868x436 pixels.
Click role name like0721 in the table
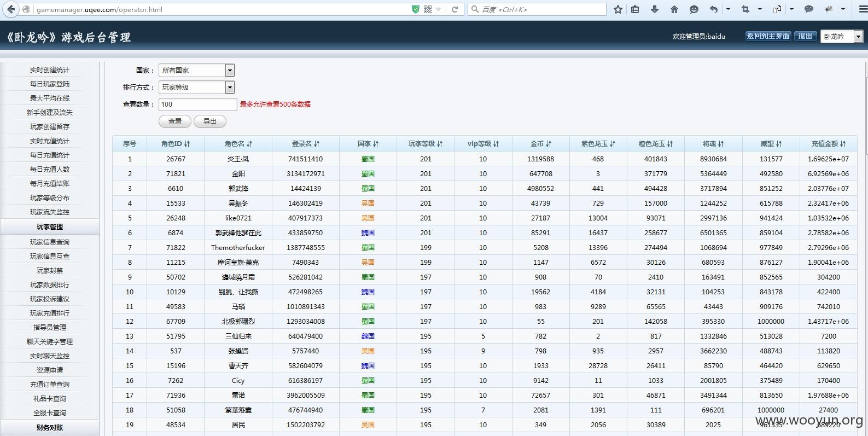238,218
